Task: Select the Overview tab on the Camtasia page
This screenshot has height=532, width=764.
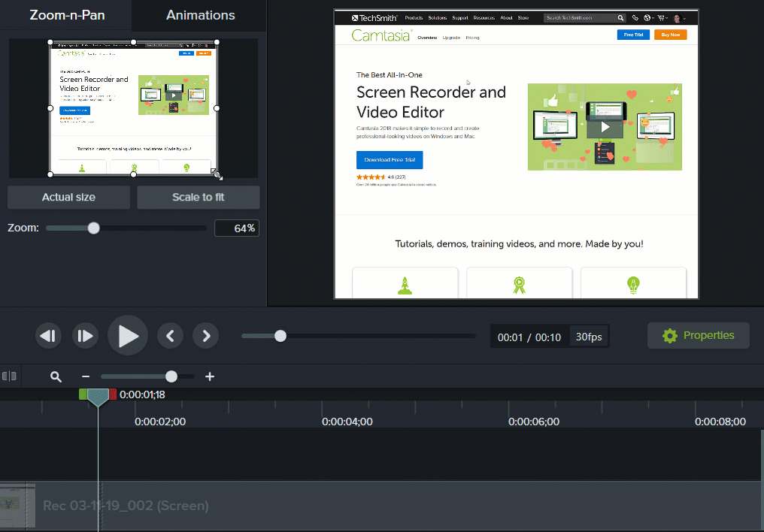Action: pyautogui.click(x=427, y=38)
